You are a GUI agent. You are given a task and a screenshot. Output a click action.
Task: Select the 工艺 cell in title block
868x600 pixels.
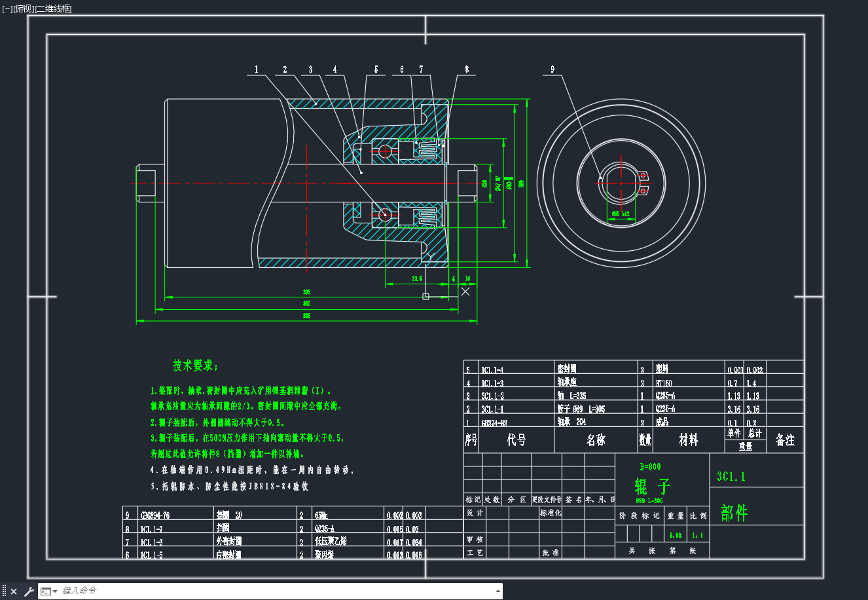pyautogui.click(x=475, y=552)
